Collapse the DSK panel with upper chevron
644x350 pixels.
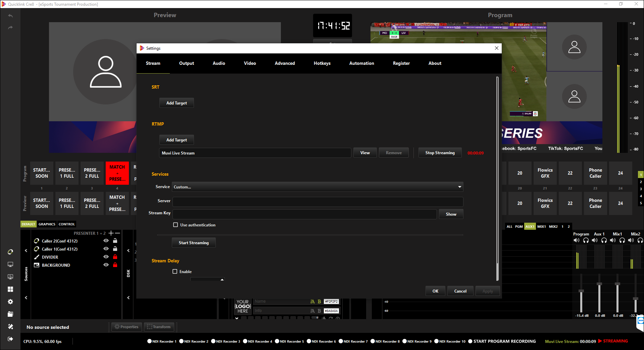tap(128, 251)
